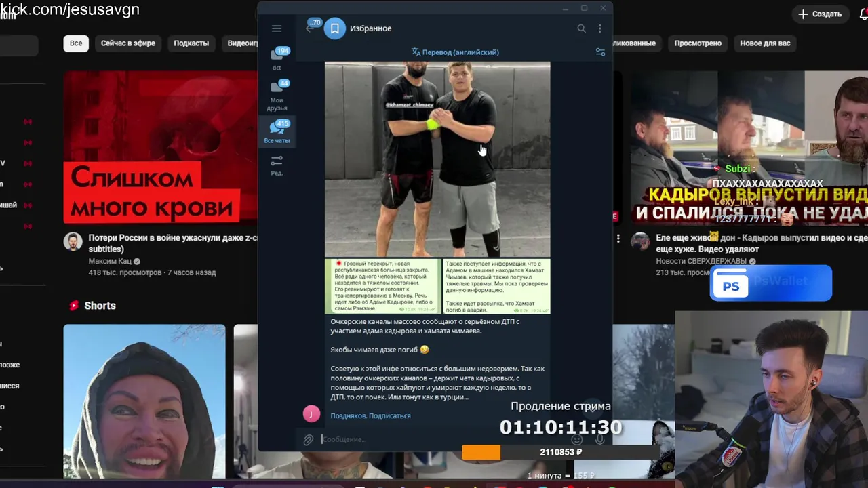Switch to Все чаты folder
This screenshot has width=868, height=488.
pos(277,132)
